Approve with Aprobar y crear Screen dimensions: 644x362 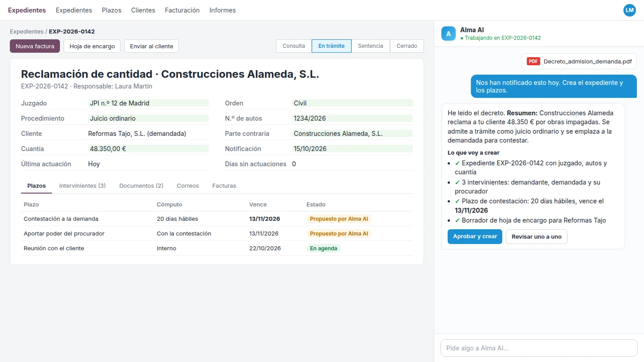tap(475, 236)
